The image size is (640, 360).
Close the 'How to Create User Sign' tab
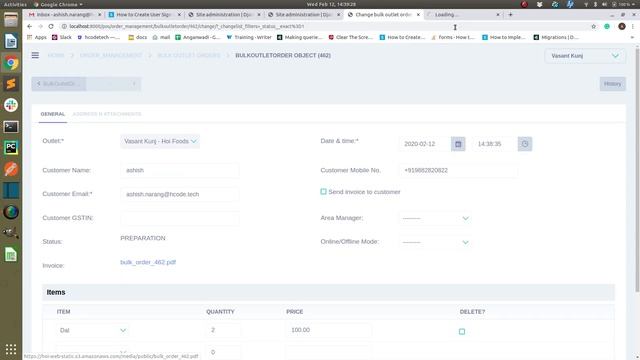(179, 15)
